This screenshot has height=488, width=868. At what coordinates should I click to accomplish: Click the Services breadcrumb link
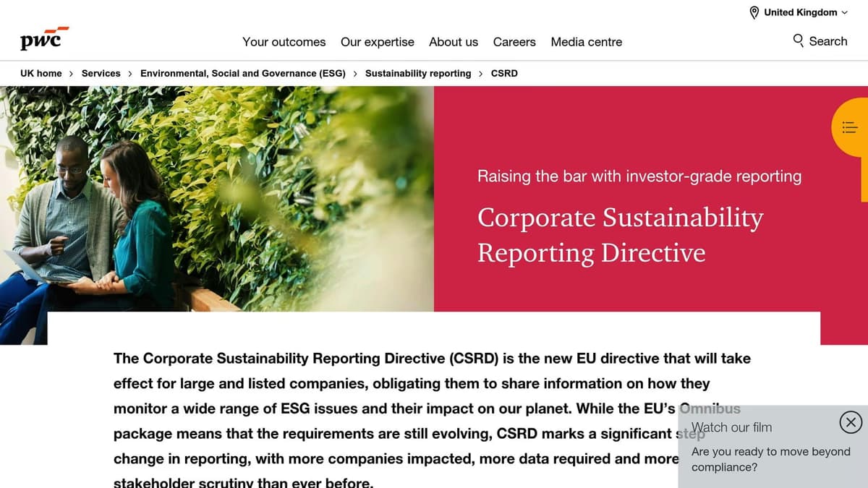coord(101,73)
